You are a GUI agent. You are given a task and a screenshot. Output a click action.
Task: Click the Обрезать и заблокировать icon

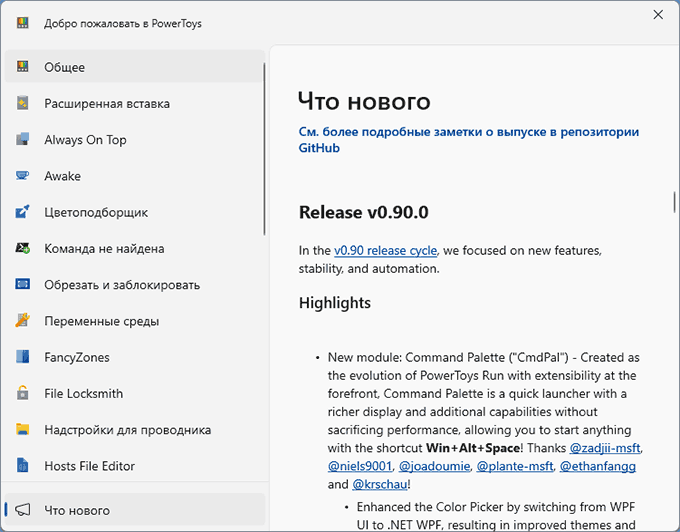pyautogui.click(x=23, y=284)
